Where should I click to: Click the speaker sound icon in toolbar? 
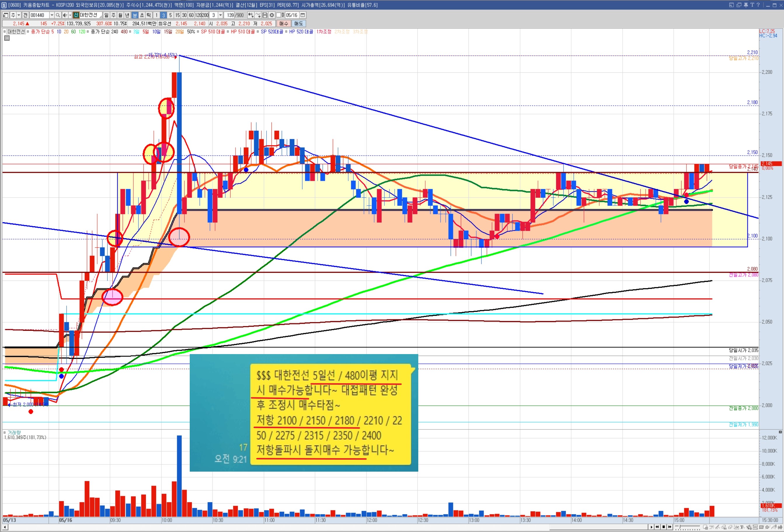click(x=65, y=15)
